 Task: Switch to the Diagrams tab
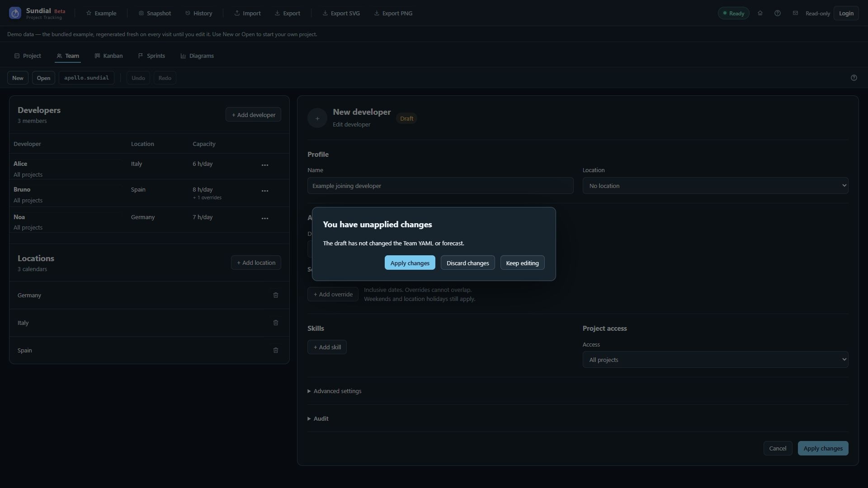pyautogui.click(x=197, y=56)
